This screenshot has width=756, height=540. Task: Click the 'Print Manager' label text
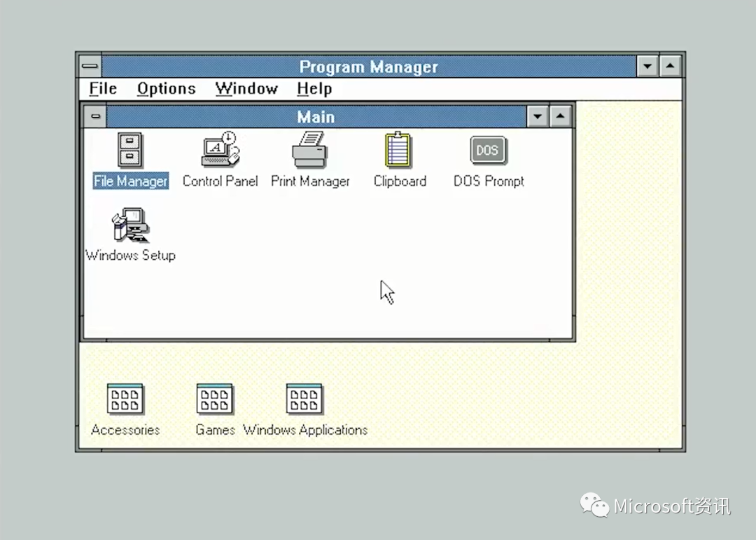click(310, 181)
